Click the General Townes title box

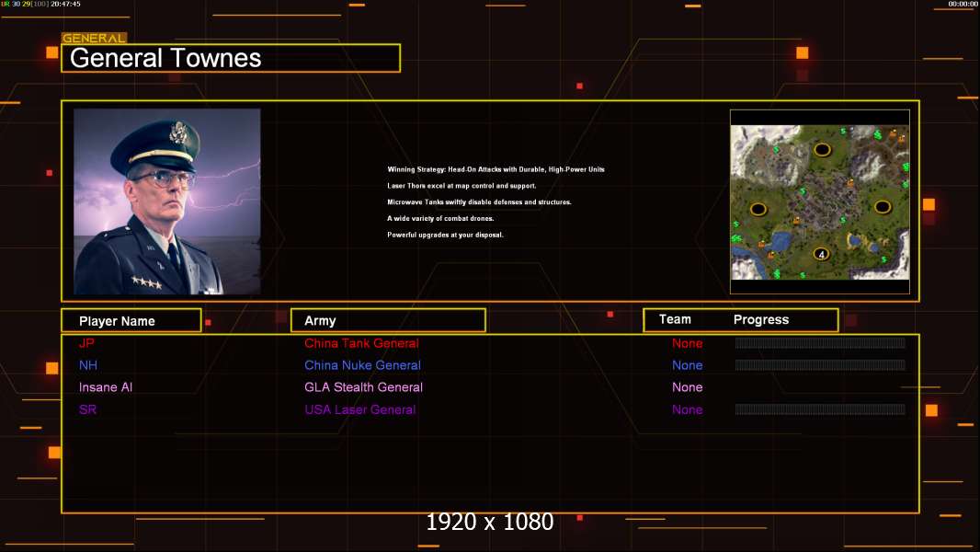point(231,58)
